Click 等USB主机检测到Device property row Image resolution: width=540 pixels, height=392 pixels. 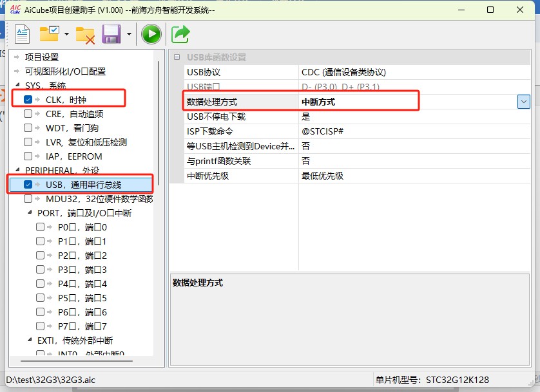click(357, 146)
